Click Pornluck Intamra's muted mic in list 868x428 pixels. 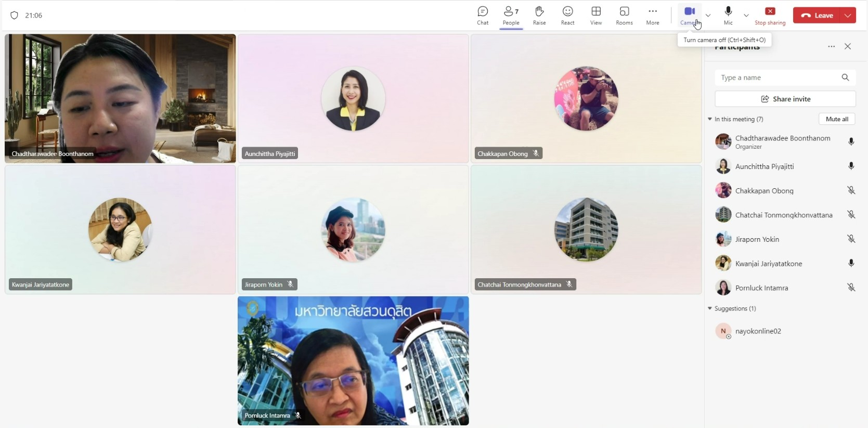tap(851, 287)
